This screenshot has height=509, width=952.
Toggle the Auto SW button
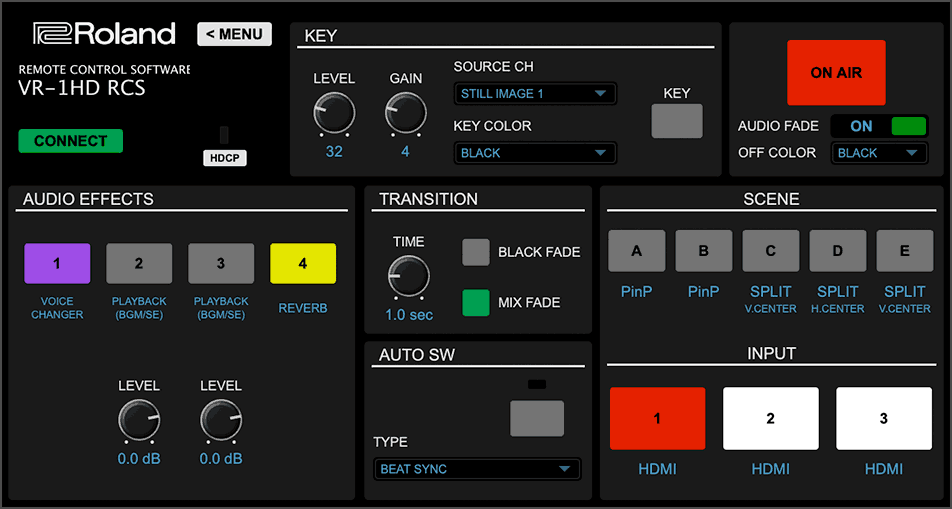(x=537, y=418)
